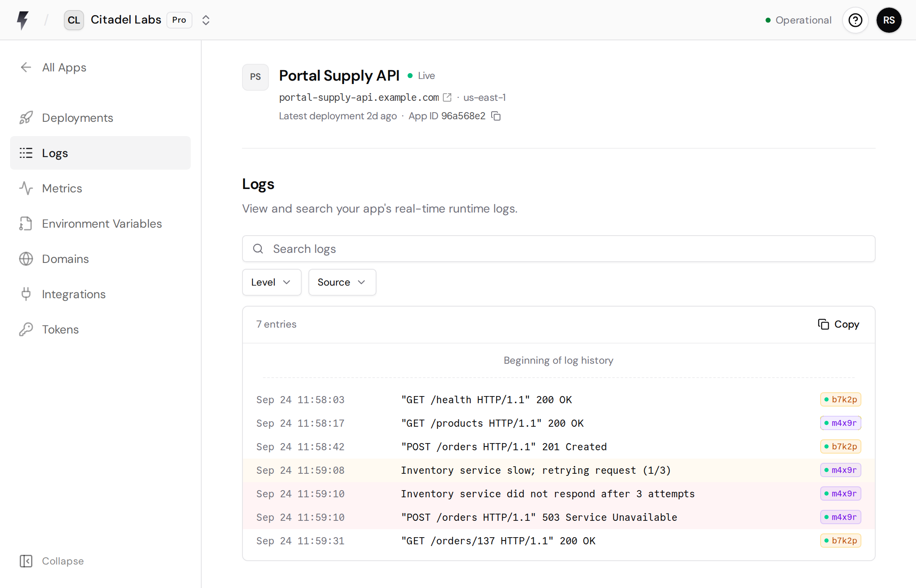This screenshot has height=588, width=916.
Task: Click b7k2p instance tag on 11:58:42 row
Action: coord(840,446)
